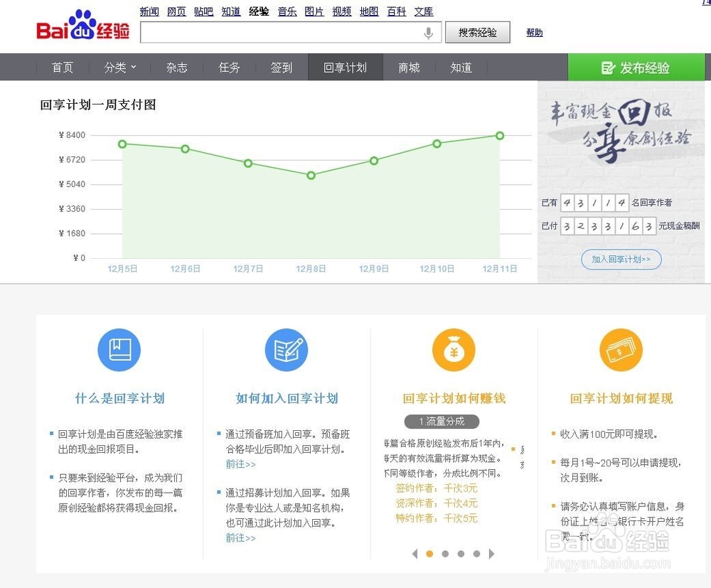
Task: Click the 12月6日 chart data point
Action: (x=185, y=149)
